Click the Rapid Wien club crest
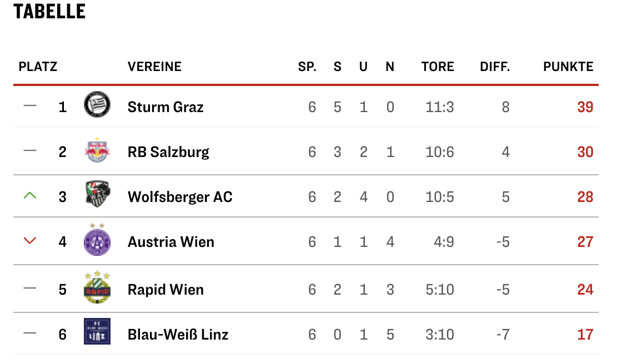 pos(97,287)
